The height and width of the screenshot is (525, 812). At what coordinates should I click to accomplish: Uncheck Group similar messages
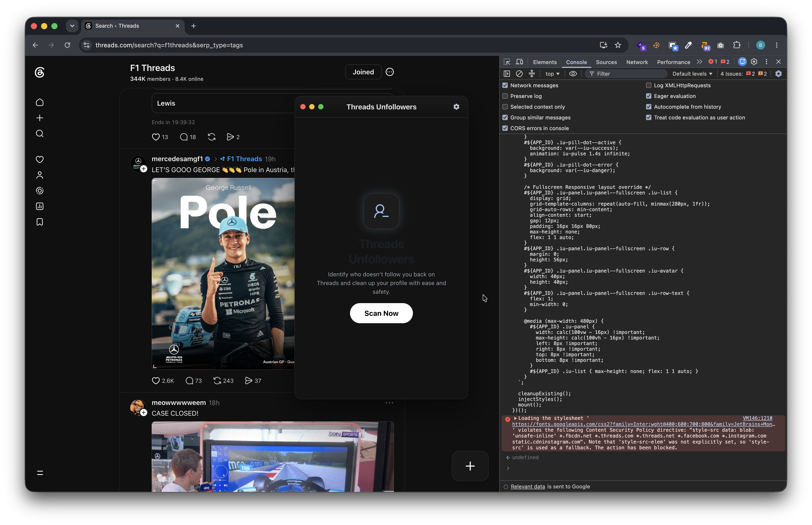click(505, 117)
